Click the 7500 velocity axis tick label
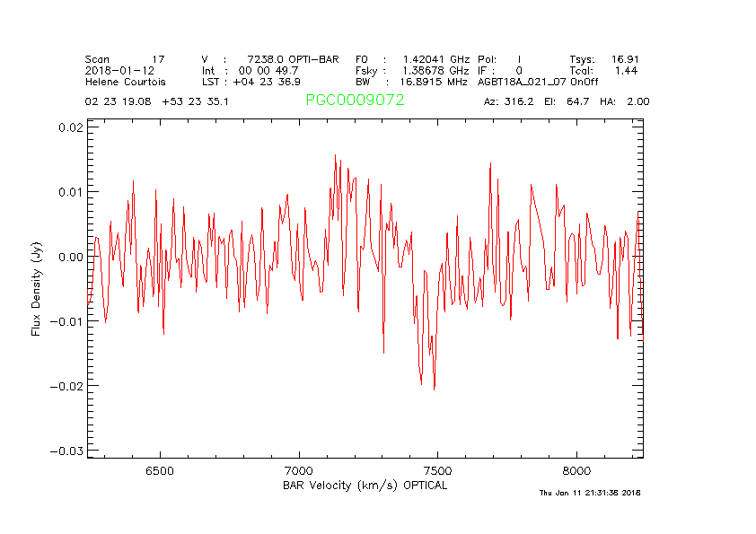This screenshot has height=534, width=756. point(437,471)
